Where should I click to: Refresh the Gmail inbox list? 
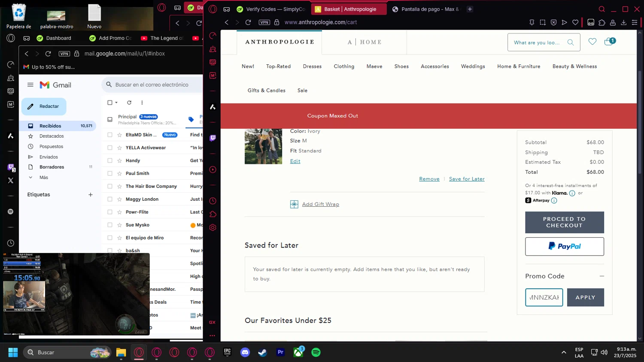coord(129,103)
